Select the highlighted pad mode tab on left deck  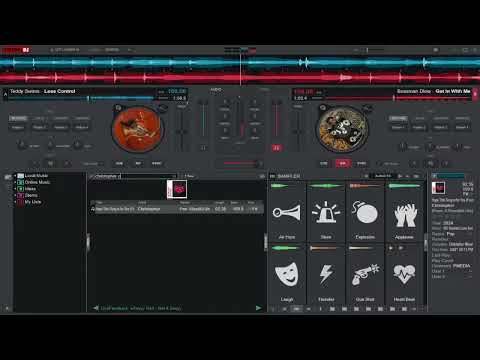18,118
